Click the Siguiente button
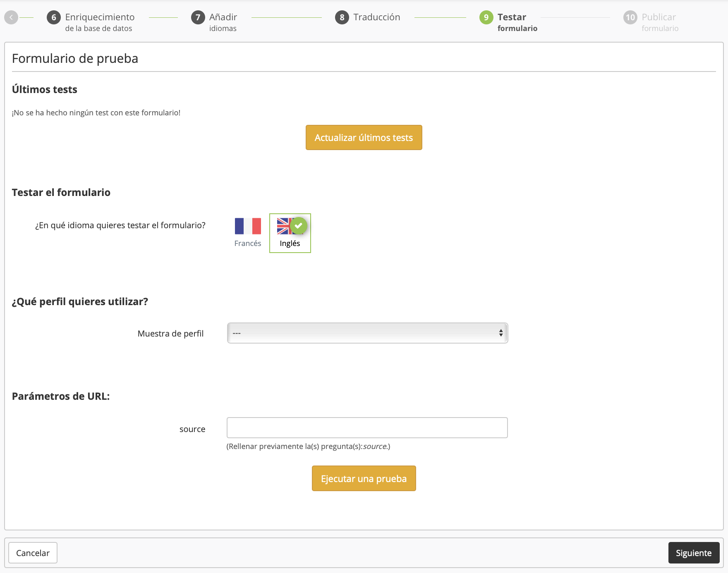The image size is (728, 573). [693, 553]
